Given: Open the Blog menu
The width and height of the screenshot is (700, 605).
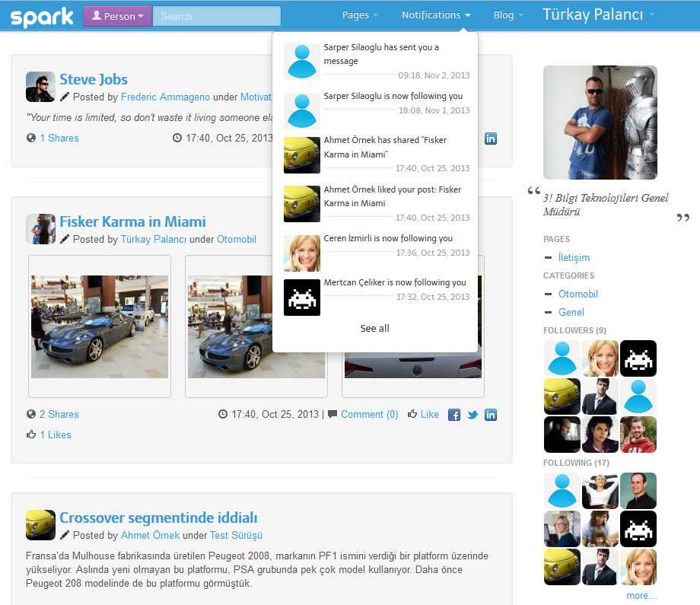Looking at the screenshot, I should [508, 15].
